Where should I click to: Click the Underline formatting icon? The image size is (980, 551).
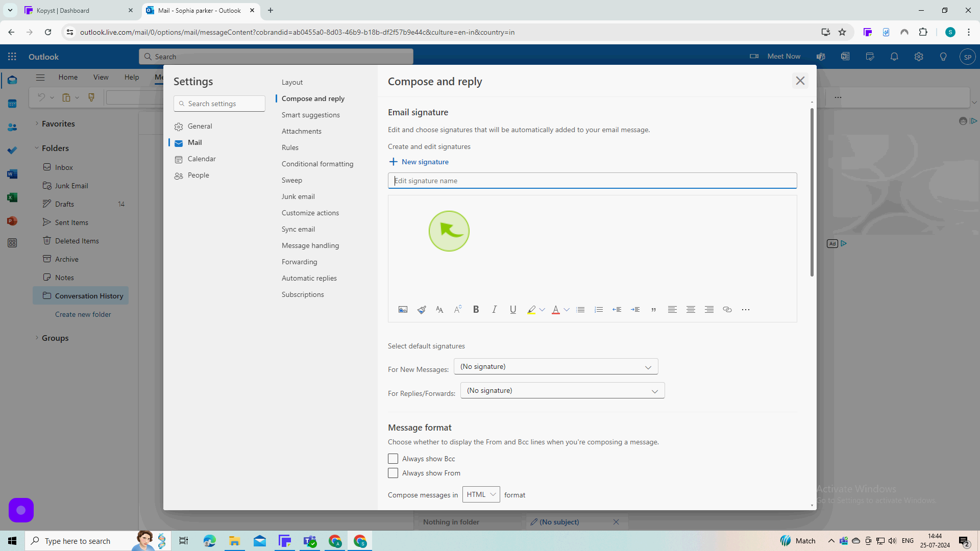tap(512, 309)
